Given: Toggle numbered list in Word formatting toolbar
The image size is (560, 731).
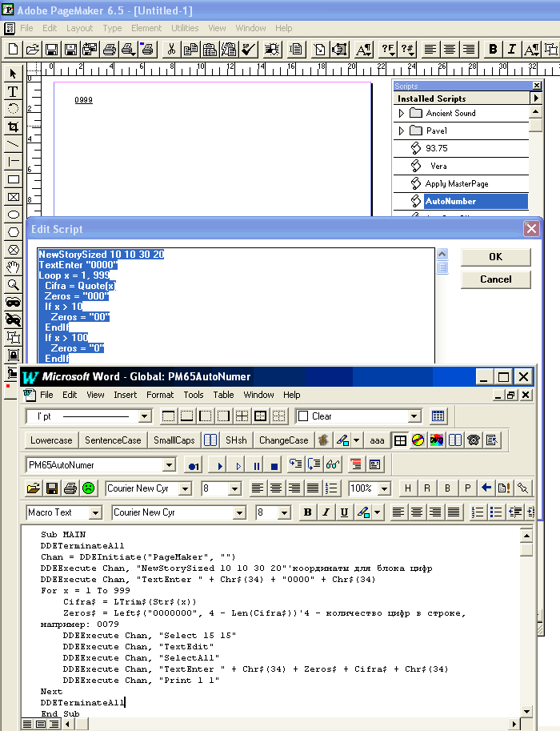Looking at the screenshot, I should click(x=478, y=512).
